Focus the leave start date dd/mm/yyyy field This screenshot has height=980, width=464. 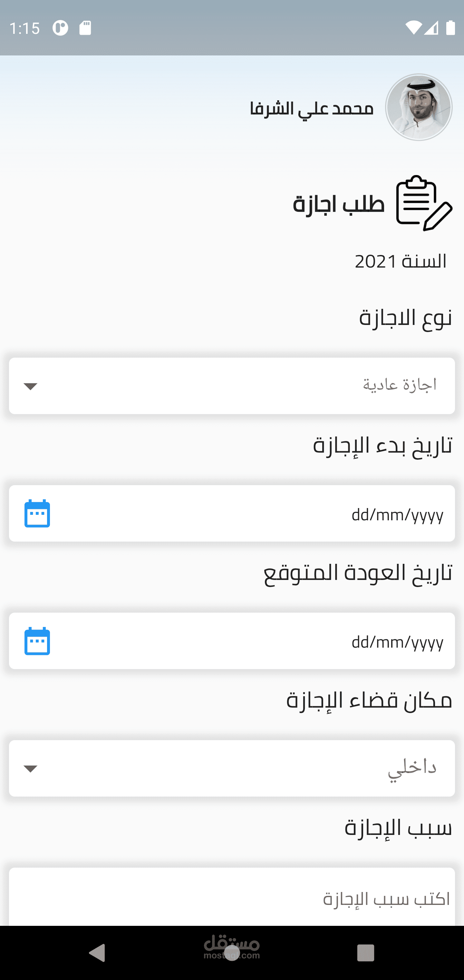point(232,513)
